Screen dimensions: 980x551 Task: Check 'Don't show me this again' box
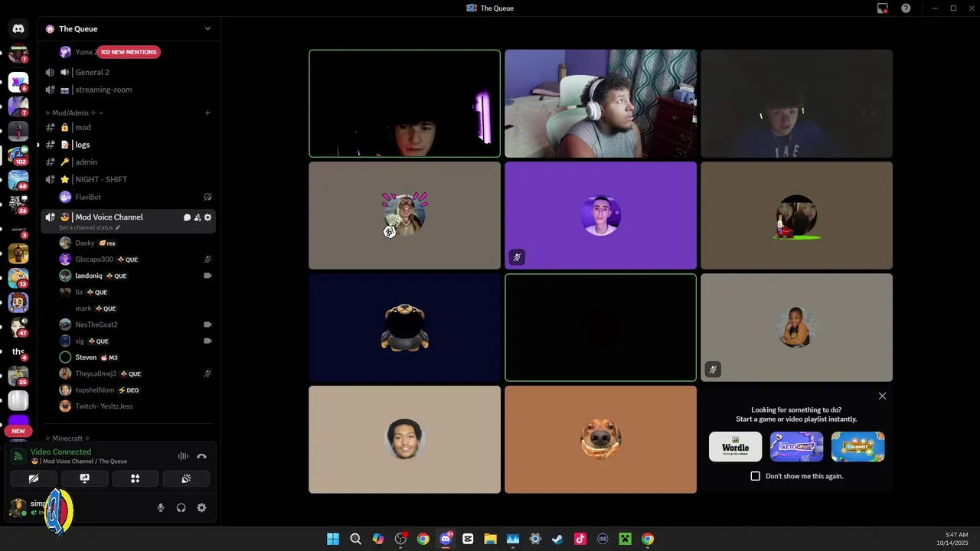click(x=756, y=476)
